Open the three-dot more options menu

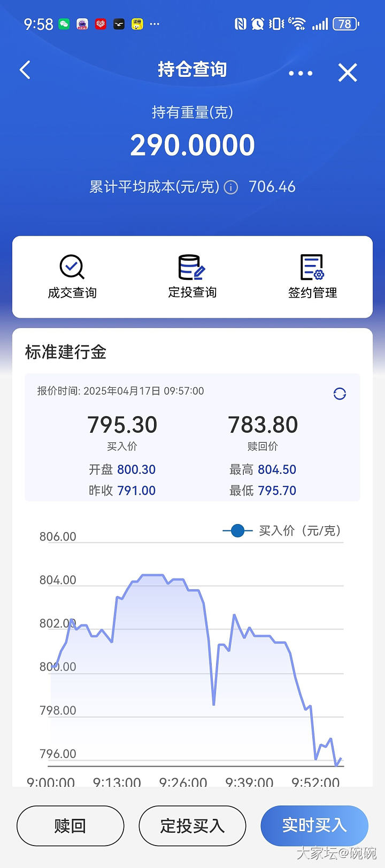pyautogui.click(x=301, y=73)
